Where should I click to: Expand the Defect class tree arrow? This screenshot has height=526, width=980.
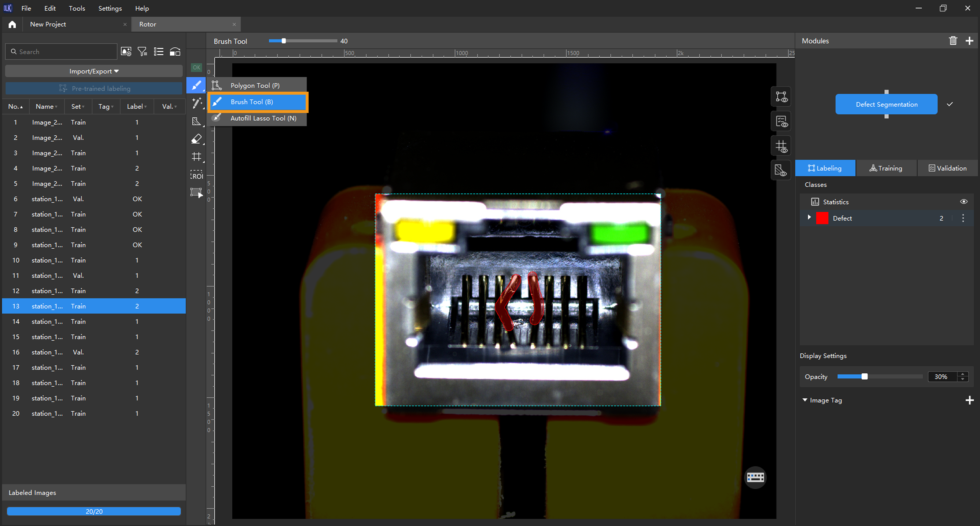coord(809,217)
